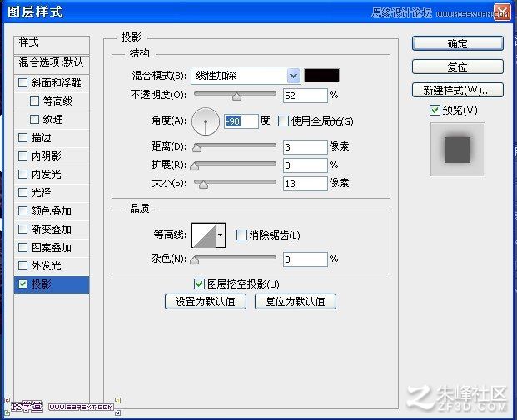Tick the 等高线 sub-option checkbox
This screenshot has height=420, width=517.
click(34, 101)
